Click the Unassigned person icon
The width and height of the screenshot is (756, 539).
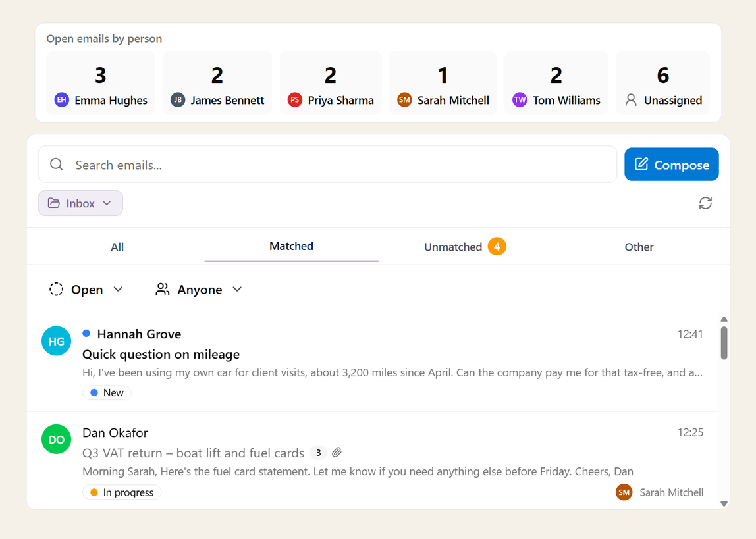pyautogui.click(x=631, y=100)
